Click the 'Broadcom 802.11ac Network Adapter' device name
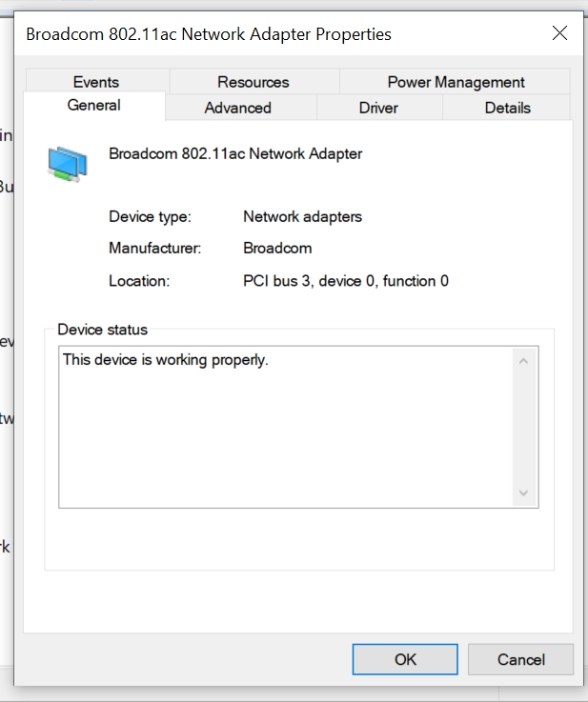The width and height of the screenshot is (588, 702). [235, 153]
